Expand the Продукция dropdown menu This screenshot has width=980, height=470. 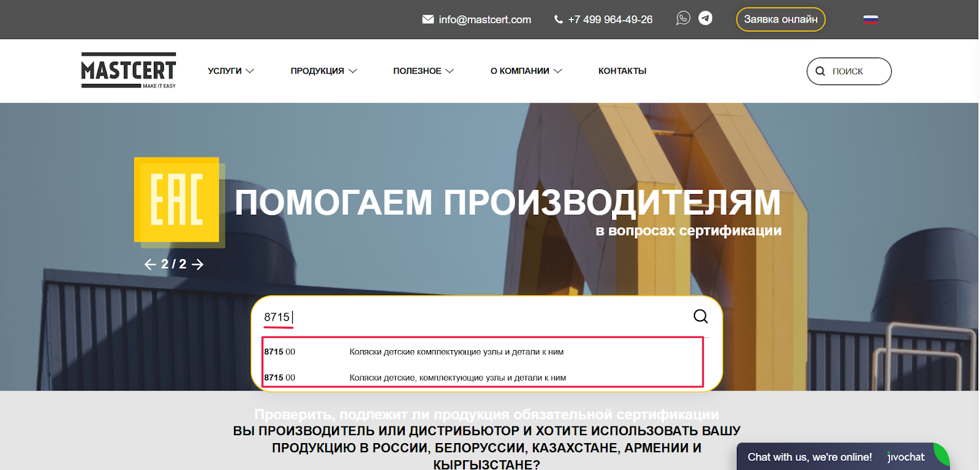pyautogui.click(x=323, y=71)
